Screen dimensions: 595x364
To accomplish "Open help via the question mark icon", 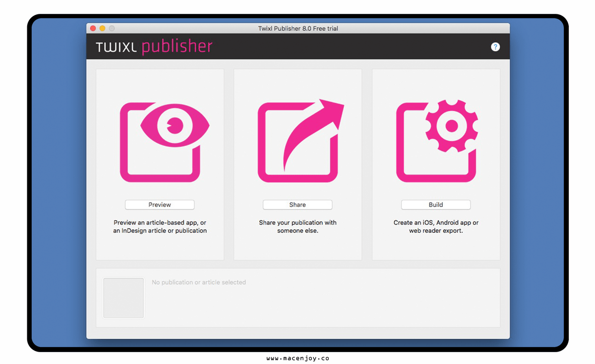I will pyautogui.click(x=495, y=47).
